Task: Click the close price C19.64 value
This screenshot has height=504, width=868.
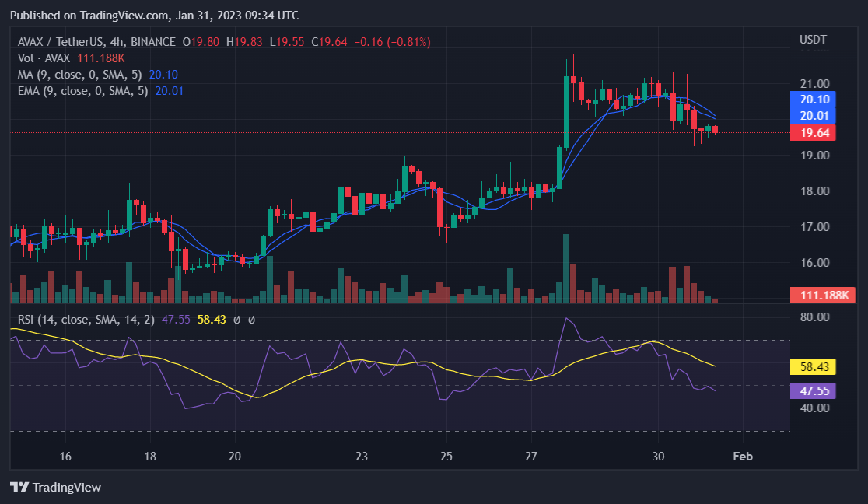Action: coord(329,42)
